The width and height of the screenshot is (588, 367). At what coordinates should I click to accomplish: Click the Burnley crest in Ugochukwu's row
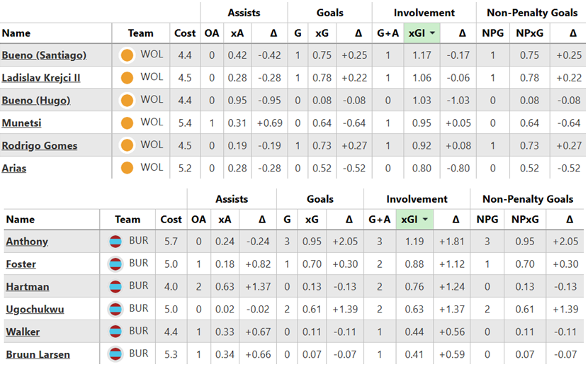(x=115, y=309)
